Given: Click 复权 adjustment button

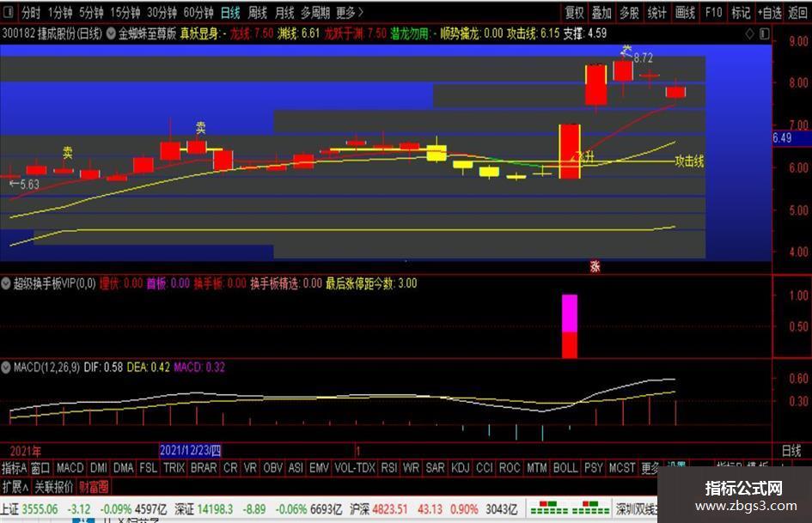Looking at the screenshot, I should point(574,12).
